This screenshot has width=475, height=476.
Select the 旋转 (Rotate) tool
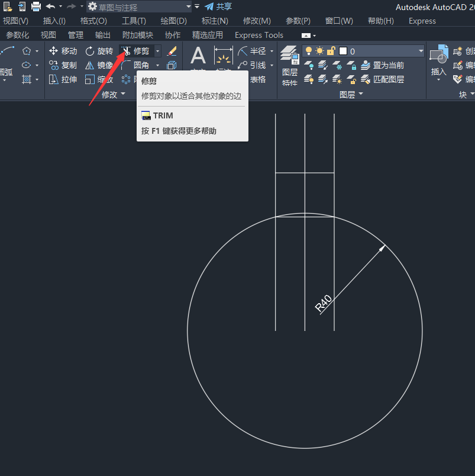click(x=99, y=51)
